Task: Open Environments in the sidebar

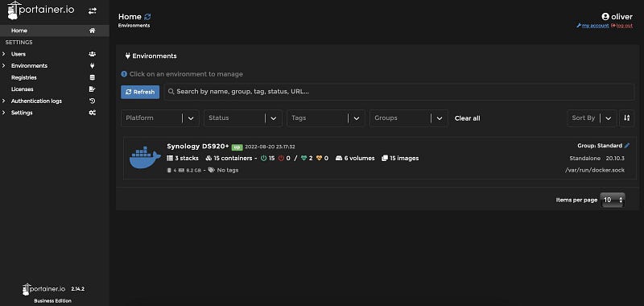Action: [29, 66]
